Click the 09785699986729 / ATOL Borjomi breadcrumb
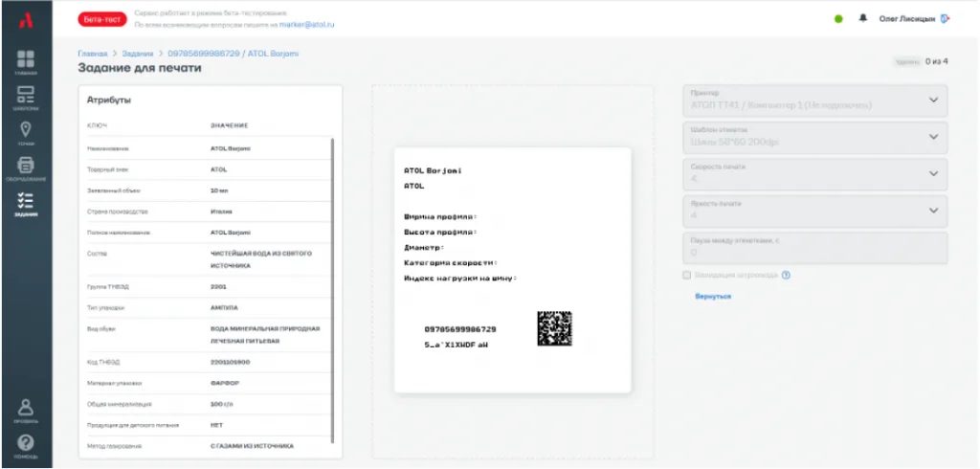The width and height of the screenshot is (980, 469). pos(234,54)
